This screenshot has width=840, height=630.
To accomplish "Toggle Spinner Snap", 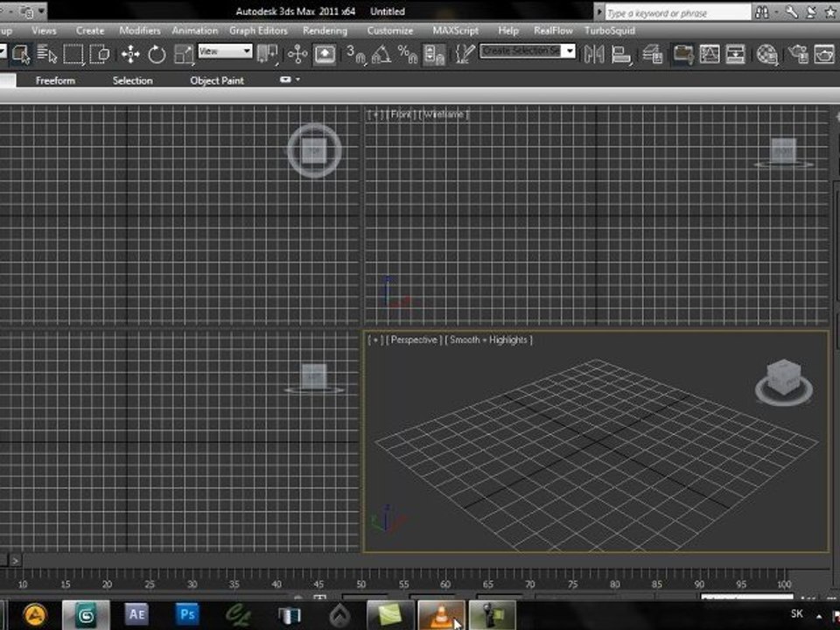I will [434, 54].
